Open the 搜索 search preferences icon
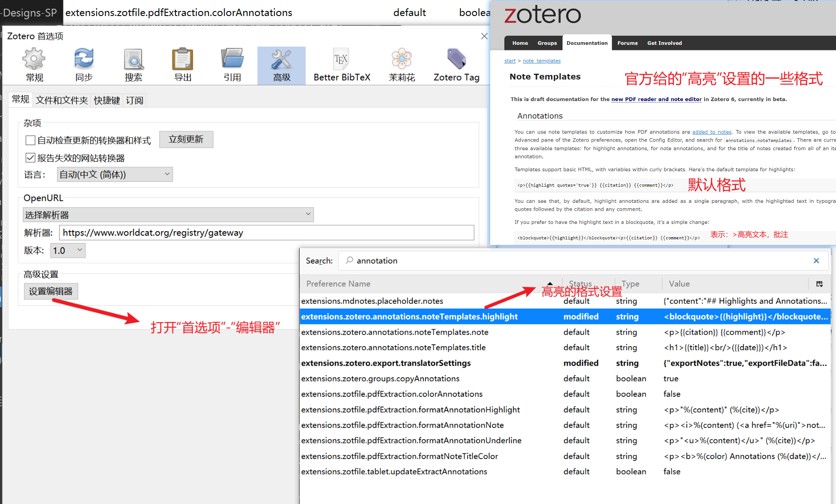 coord(133,64)
